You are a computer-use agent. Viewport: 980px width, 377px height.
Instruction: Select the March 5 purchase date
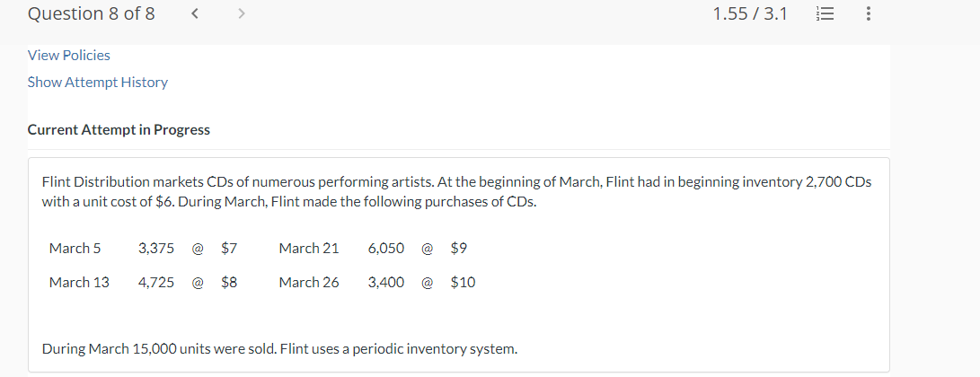75,248
